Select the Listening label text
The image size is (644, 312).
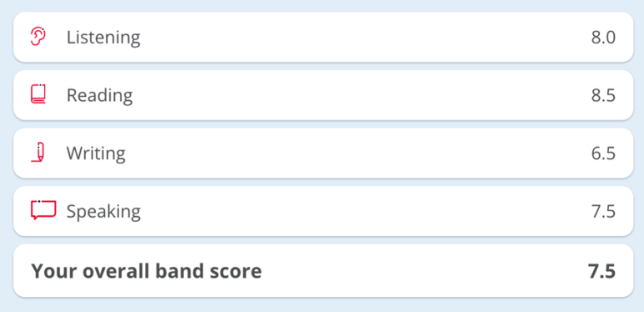click(103, 38)
